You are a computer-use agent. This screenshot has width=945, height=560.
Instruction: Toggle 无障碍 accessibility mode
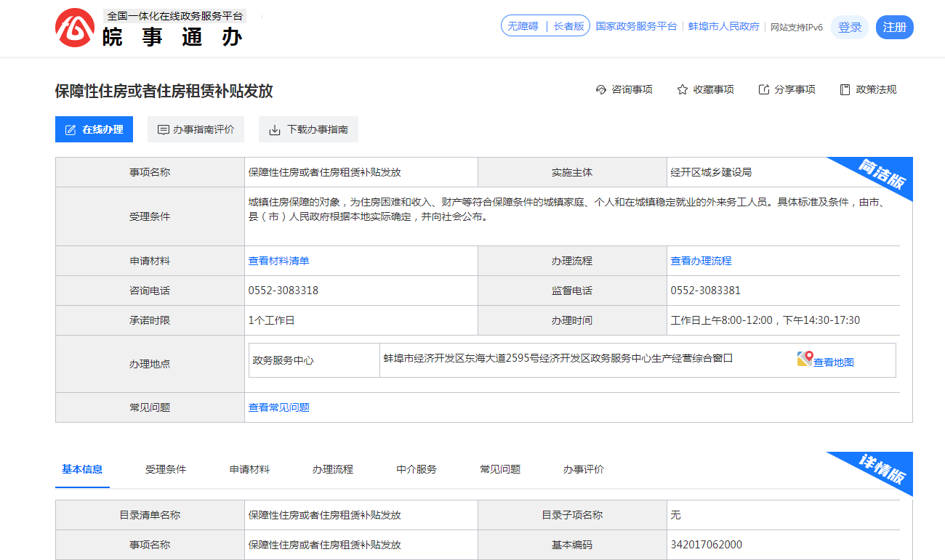click(523, 26)
